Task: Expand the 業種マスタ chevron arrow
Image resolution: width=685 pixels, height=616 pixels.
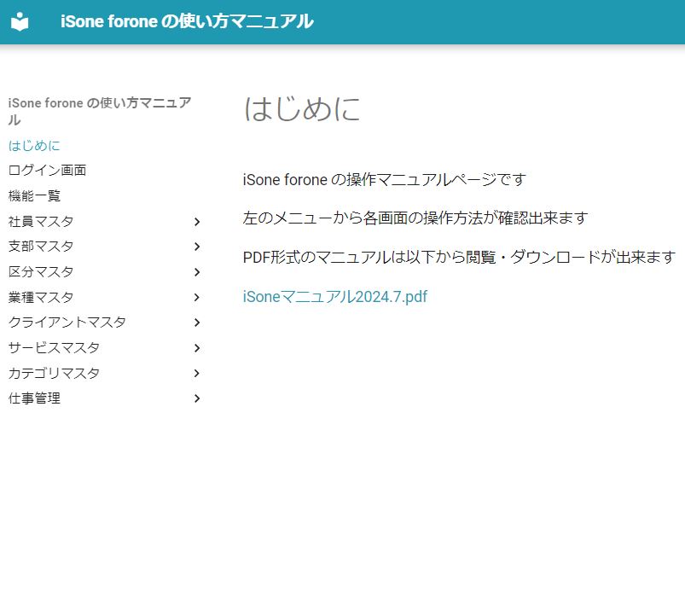Action: (197, 298)
